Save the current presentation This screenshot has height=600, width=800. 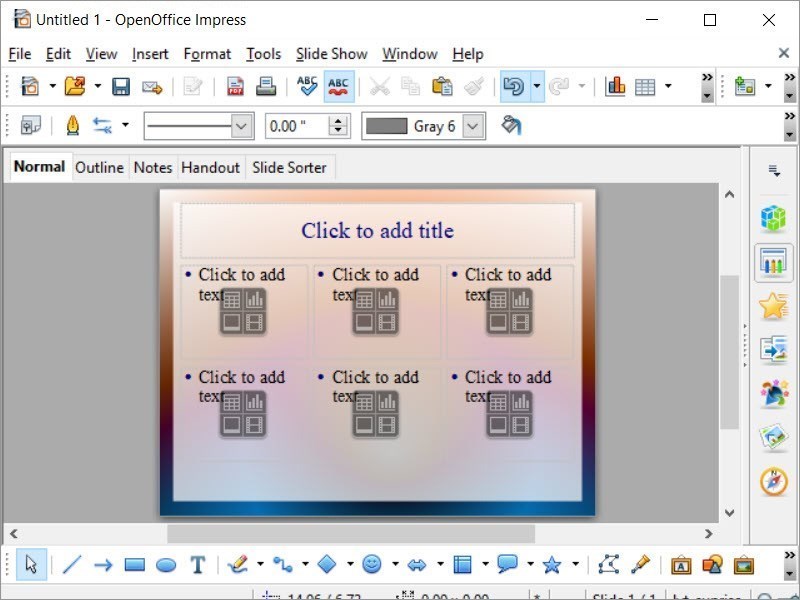tap(121, 86)
